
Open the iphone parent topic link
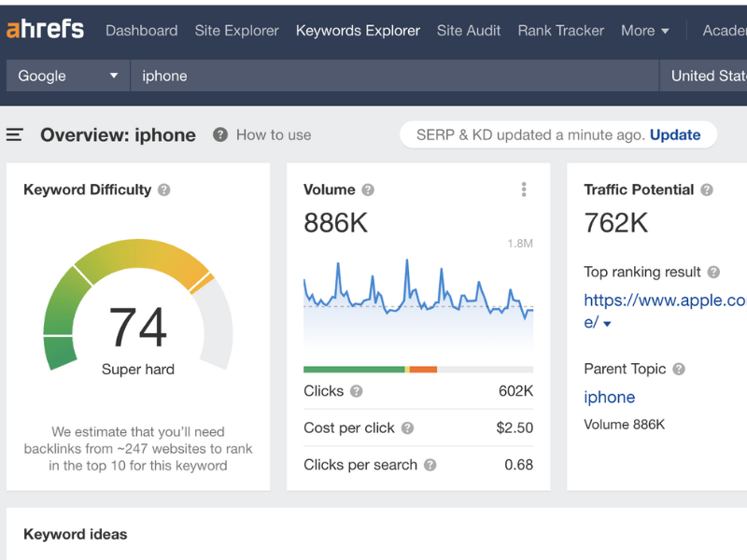click(x=610, y=398)
